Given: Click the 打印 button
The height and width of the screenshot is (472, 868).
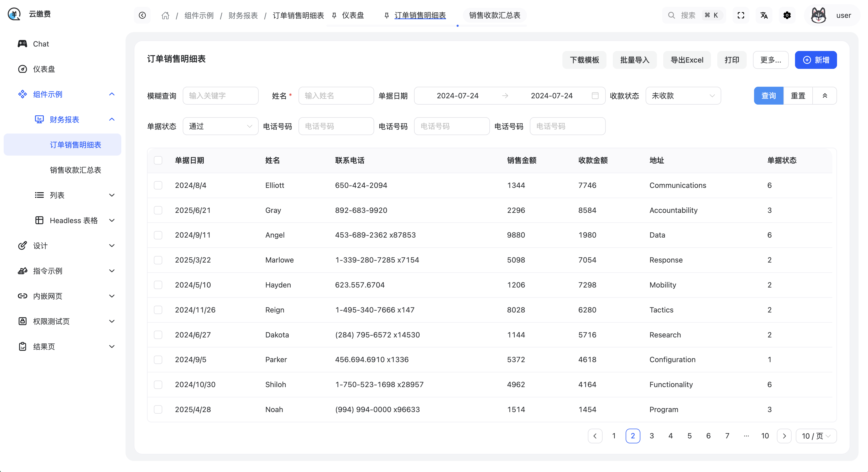Looking at the screenshot, I should click(732, 60).
